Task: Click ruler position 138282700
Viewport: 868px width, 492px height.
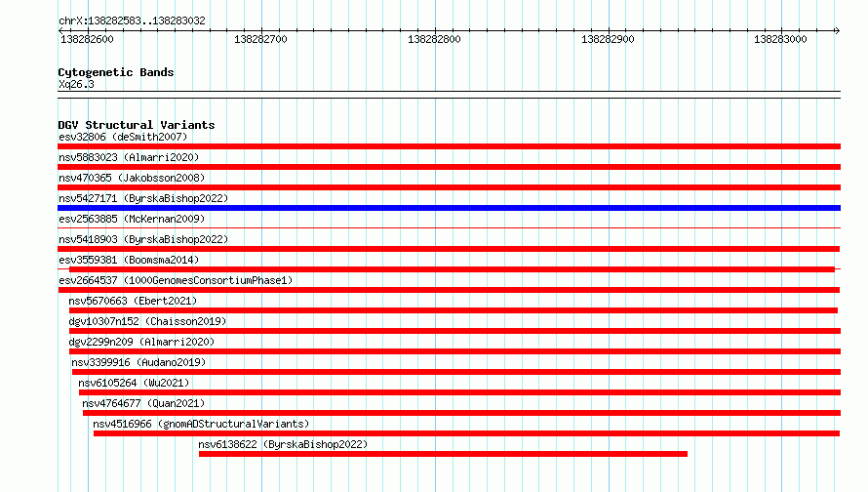Action: (260, 39)
